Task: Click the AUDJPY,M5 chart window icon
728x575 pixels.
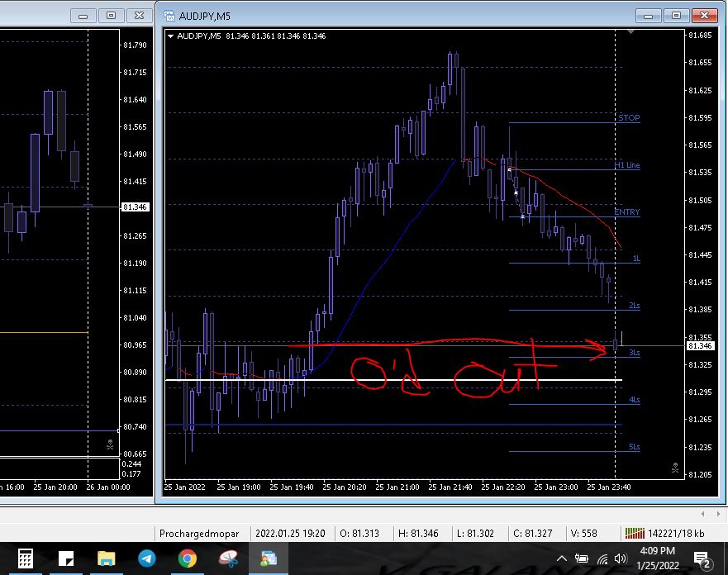Action: (169, 16)
